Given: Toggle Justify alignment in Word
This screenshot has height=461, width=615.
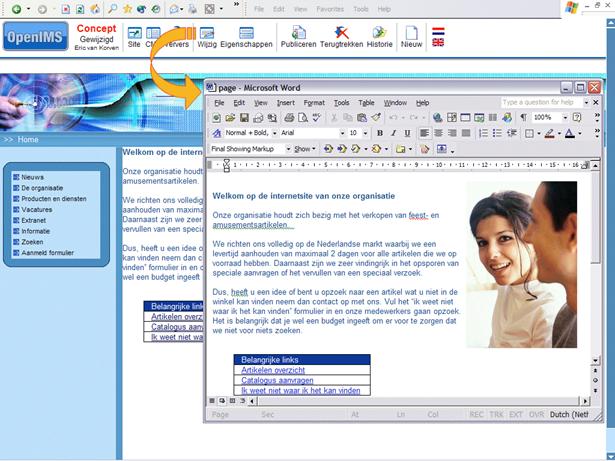Looking at the screenshot, I should point(466,133).
